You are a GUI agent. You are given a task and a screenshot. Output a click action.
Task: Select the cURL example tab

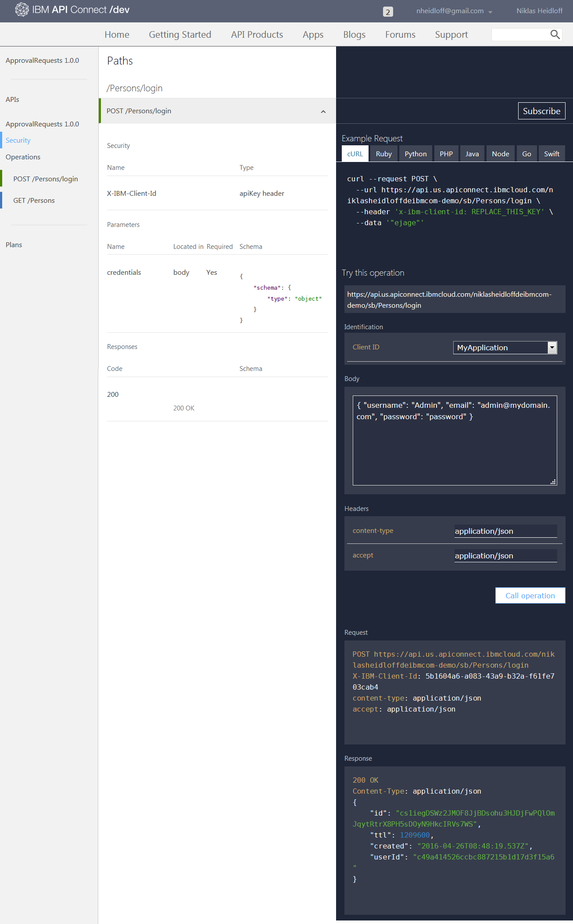coord(355,154)
